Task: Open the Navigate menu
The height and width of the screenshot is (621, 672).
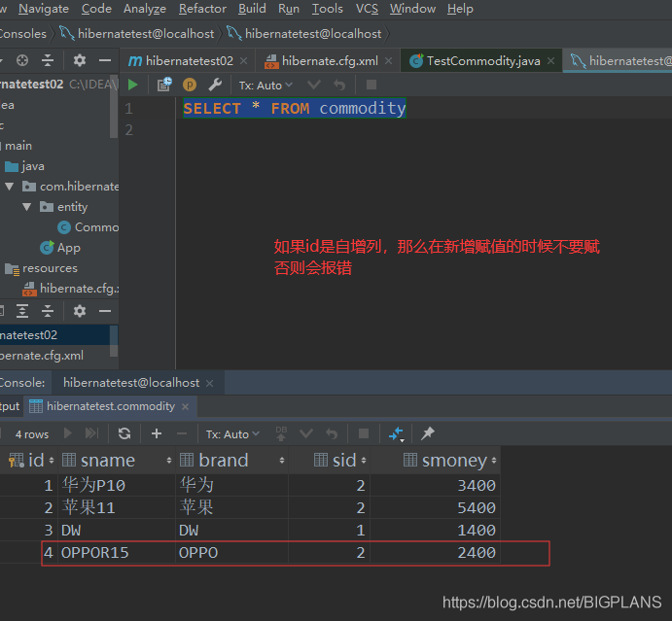Action: coord(44,9)
